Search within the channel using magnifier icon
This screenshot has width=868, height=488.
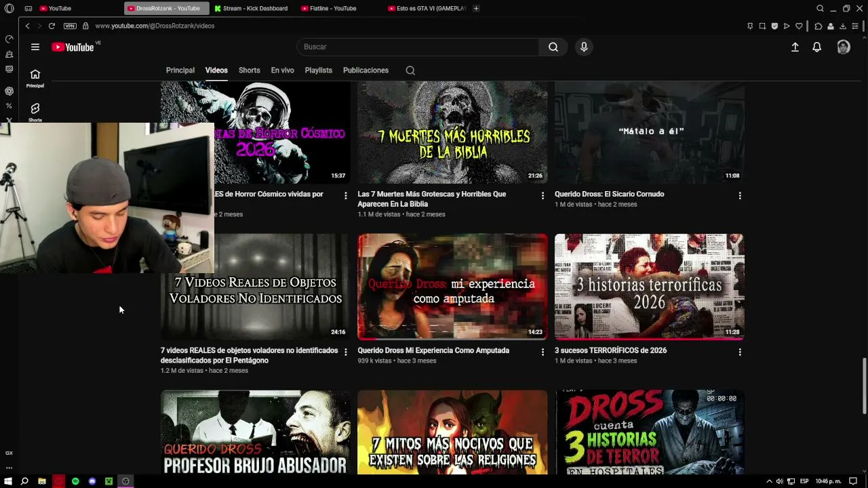click(410, 70)
